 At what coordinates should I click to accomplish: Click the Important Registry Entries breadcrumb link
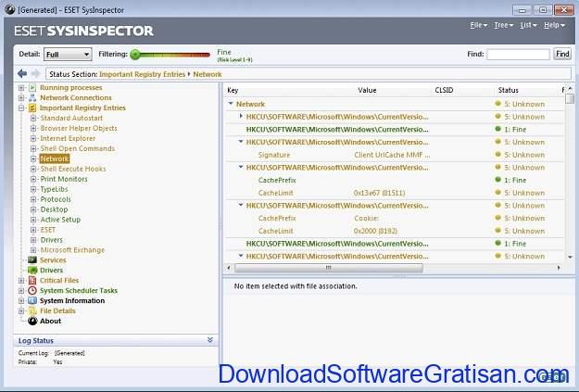pos(142,74)
